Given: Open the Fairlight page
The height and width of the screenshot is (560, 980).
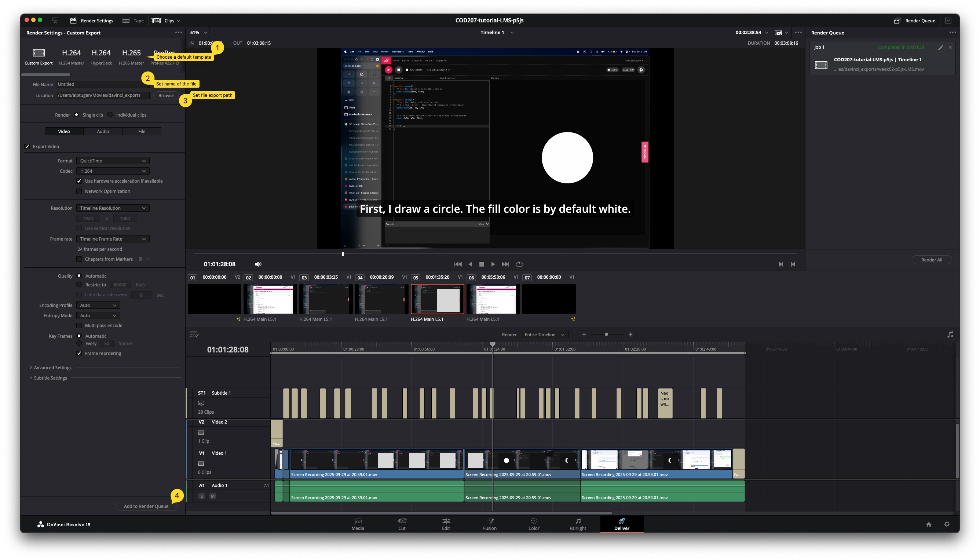Looking at the screenshot, I should pyautogui.click(x=577, y=524).
